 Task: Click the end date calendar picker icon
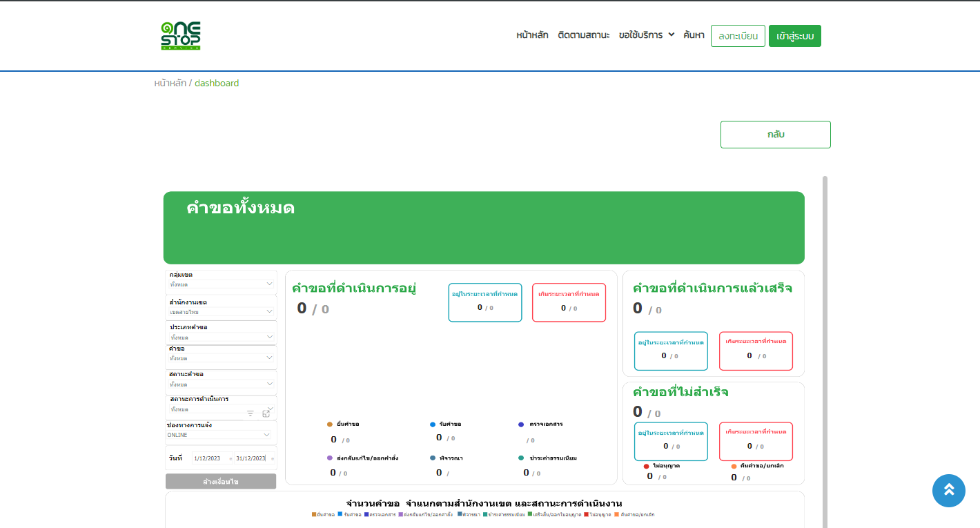[x=273, y=458]
